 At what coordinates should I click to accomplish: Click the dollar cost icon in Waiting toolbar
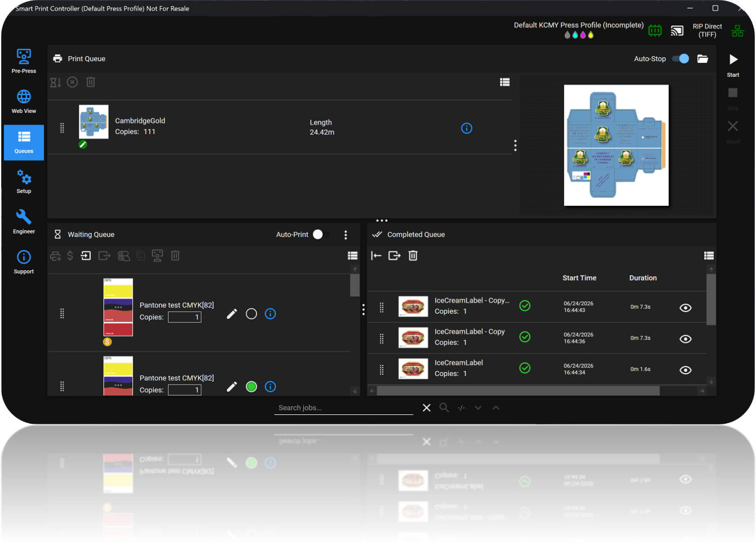click(x=70, y=256)
